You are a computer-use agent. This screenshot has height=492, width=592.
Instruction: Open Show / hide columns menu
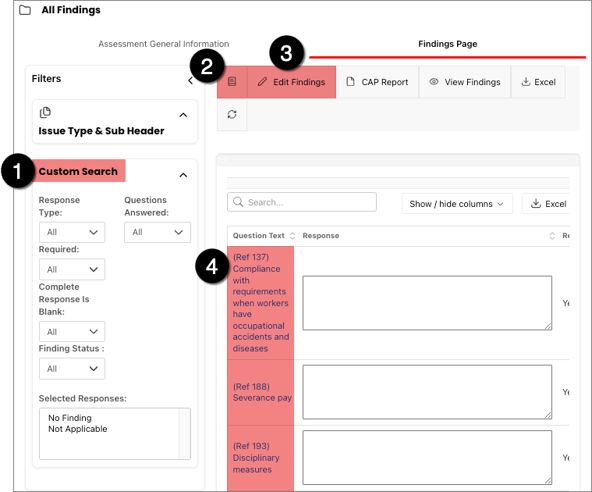(457, 204)
